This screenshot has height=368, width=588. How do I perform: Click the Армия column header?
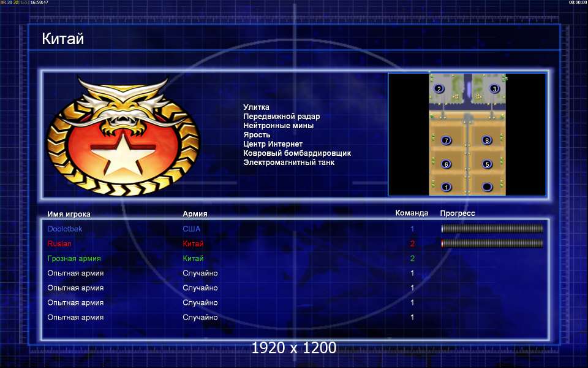click(195, 213)
